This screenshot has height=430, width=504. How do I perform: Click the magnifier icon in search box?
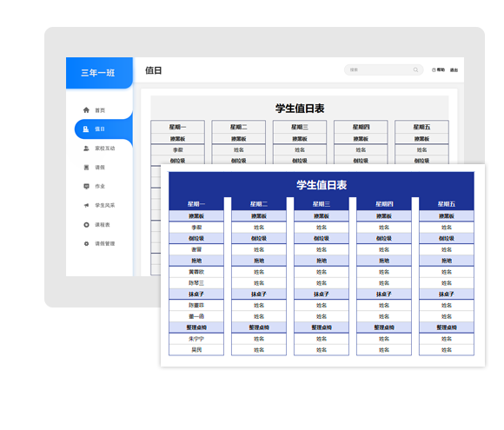415,69
